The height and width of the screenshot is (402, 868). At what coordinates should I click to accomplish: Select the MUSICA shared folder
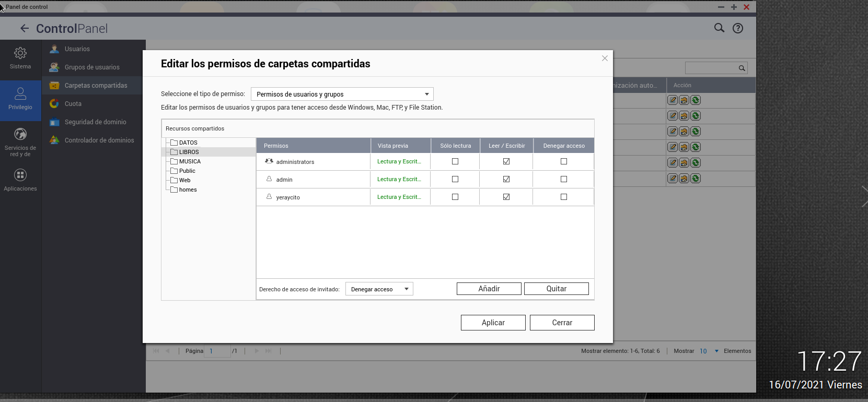click(190, 161)
